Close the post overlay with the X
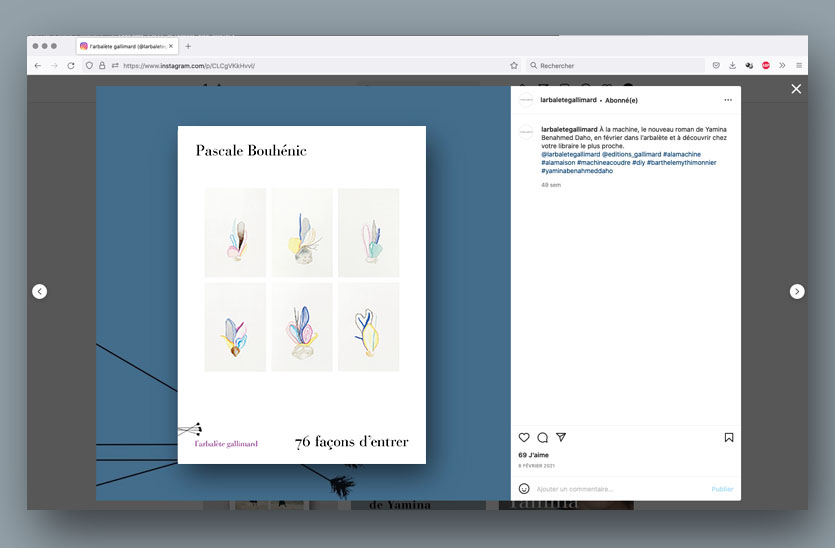The height and width of the screenshot is (548, 835). 796,89
